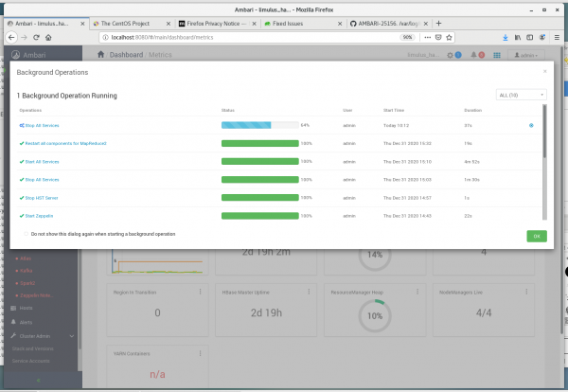Open the HBase Master Uptime widget menu dots

coord(309,292)
